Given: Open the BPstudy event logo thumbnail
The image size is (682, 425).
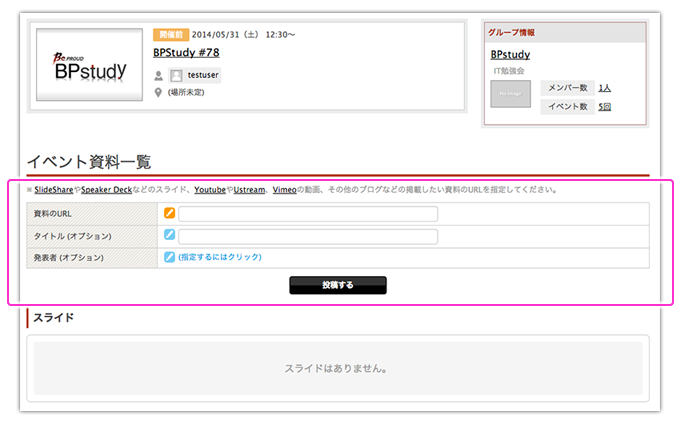Looking at the screenshot, I should 89,64.
